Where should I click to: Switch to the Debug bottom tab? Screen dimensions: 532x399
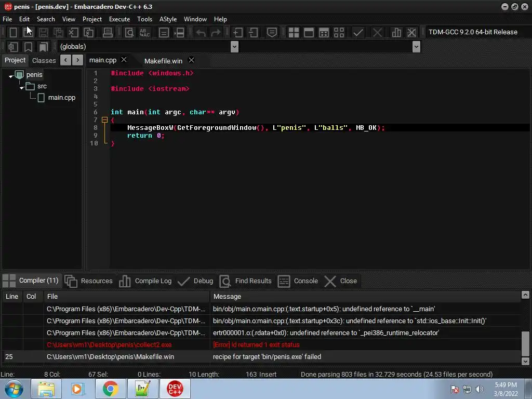[x=195, y=281]
